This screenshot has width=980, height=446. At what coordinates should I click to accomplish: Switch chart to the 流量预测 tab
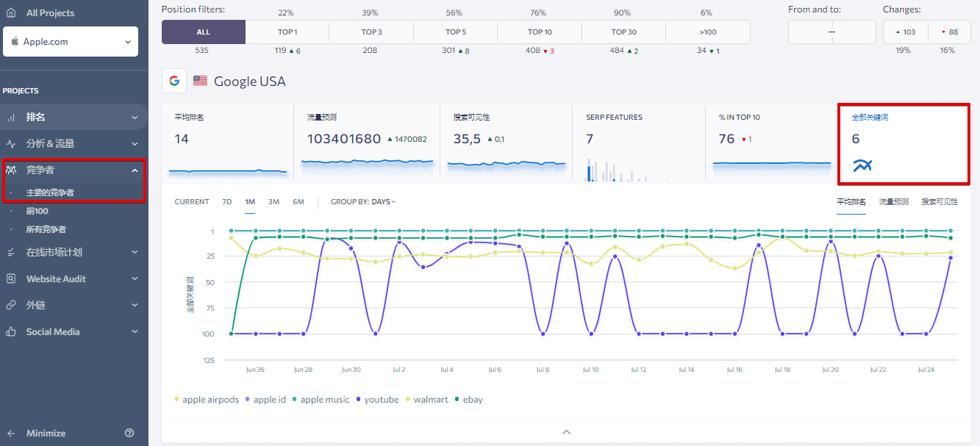[x=894, y=202]
